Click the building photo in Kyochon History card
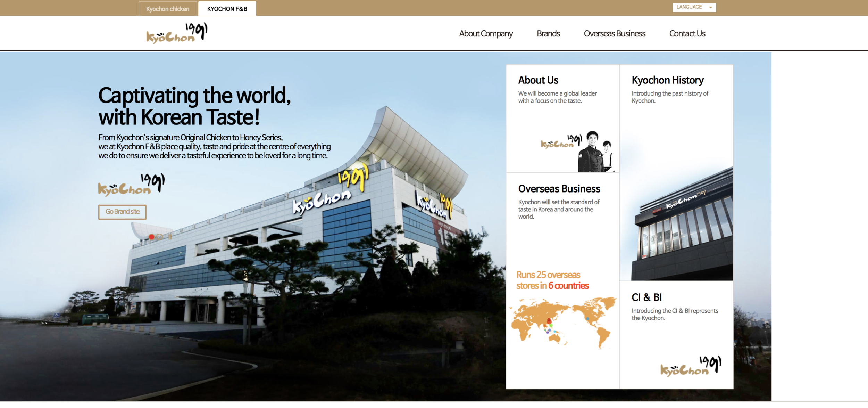Viewport: 868px width, 408px height. (x=682, y=224)
